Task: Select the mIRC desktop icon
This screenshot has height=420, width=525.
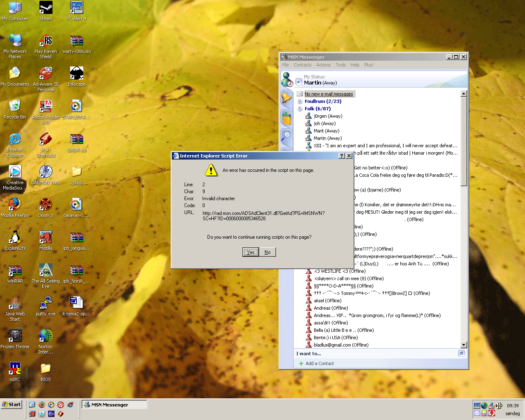Action: point(15,372)
